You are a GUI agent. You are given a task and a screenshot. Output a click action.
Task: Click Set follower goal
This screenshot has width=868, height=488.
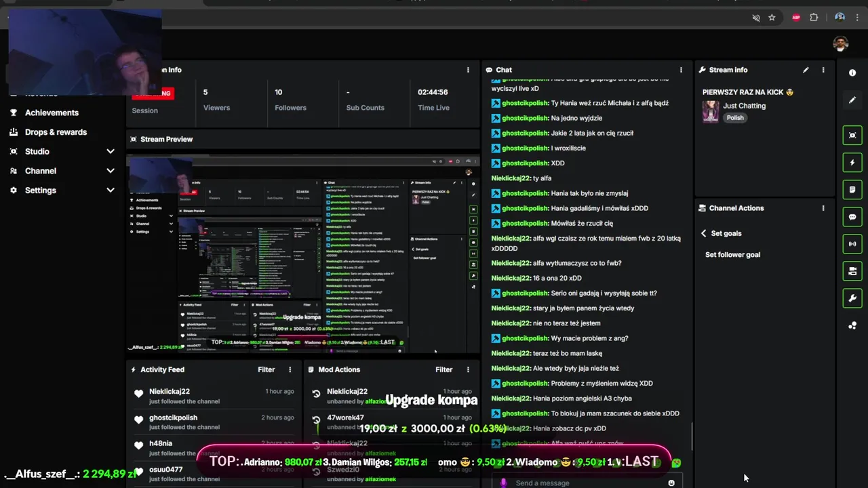[732, 255]
